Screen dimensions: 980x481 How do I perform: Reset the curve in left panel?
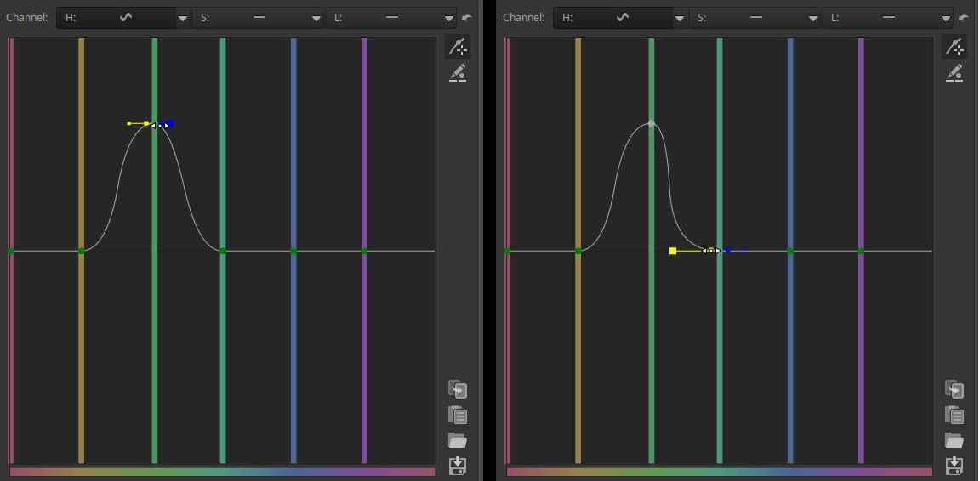467,18
